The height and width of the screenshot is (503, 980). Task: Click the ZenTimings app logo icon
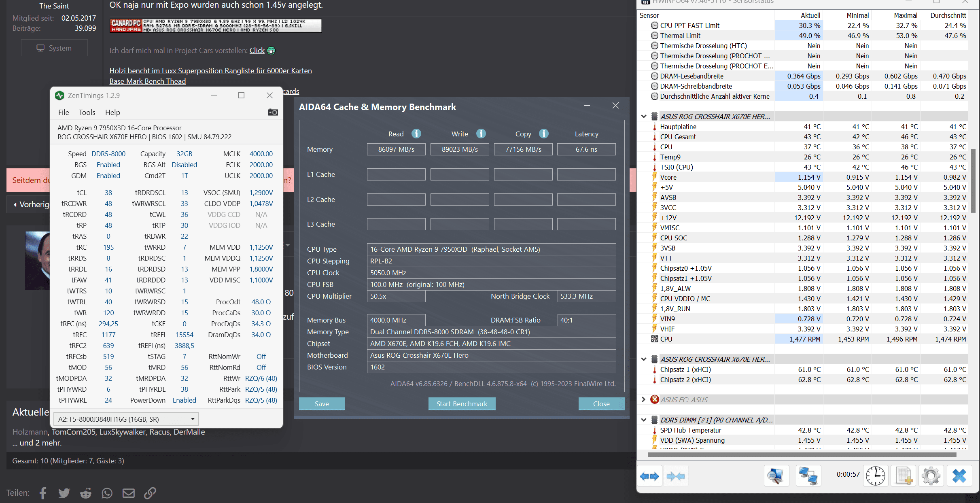(59, 96)
